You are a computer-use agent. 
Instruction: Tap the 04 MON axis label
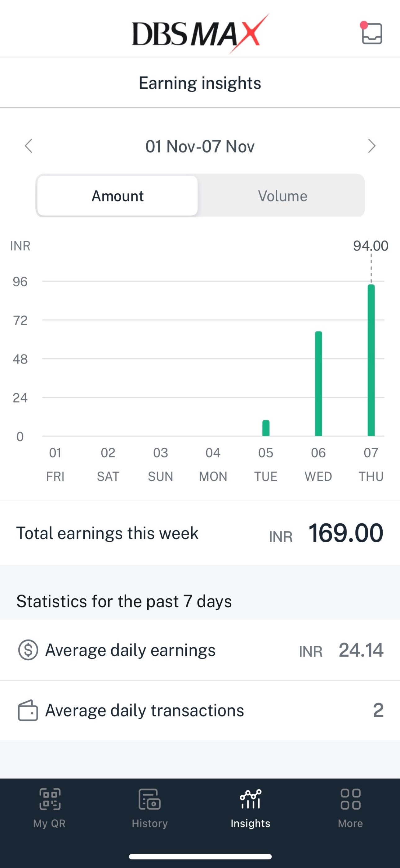tap(213, 464)
